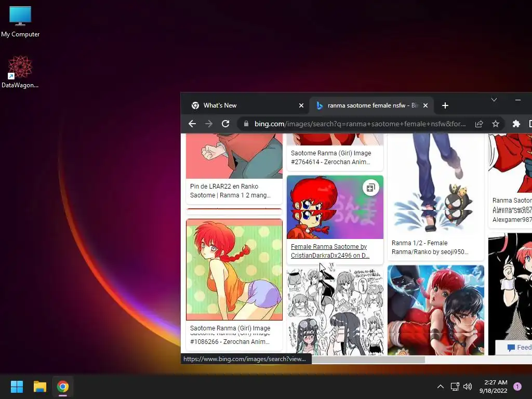Show hidden system tray icons
Image resolution: width=532 pixels, height=399 pixels.
coord(441,387)
